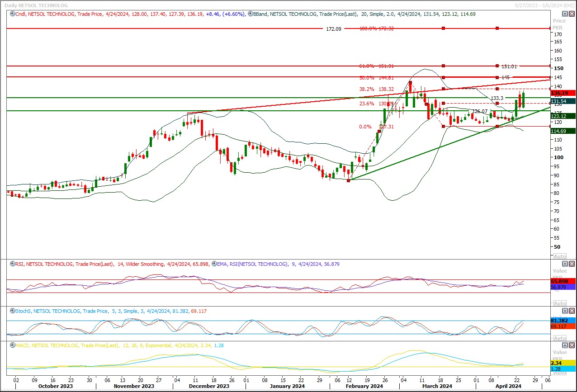
Task: Click February 2024 on the time axis
Action: point(365,387)
